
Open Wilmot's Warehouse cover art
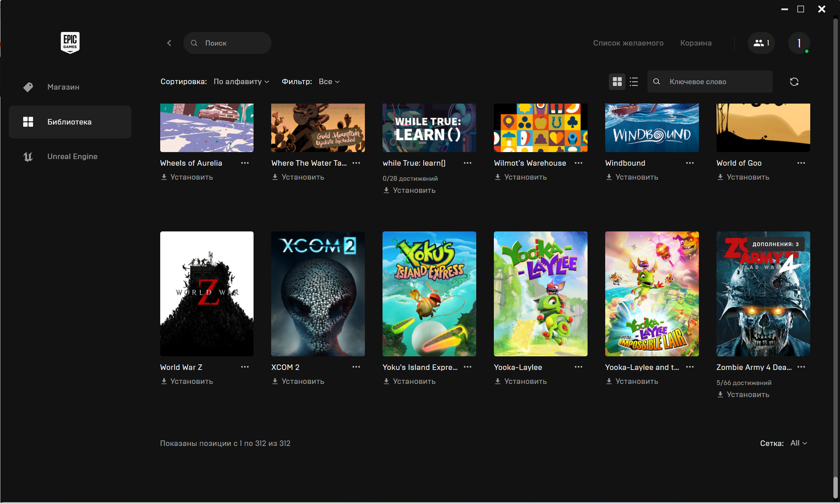coord(541,128)
